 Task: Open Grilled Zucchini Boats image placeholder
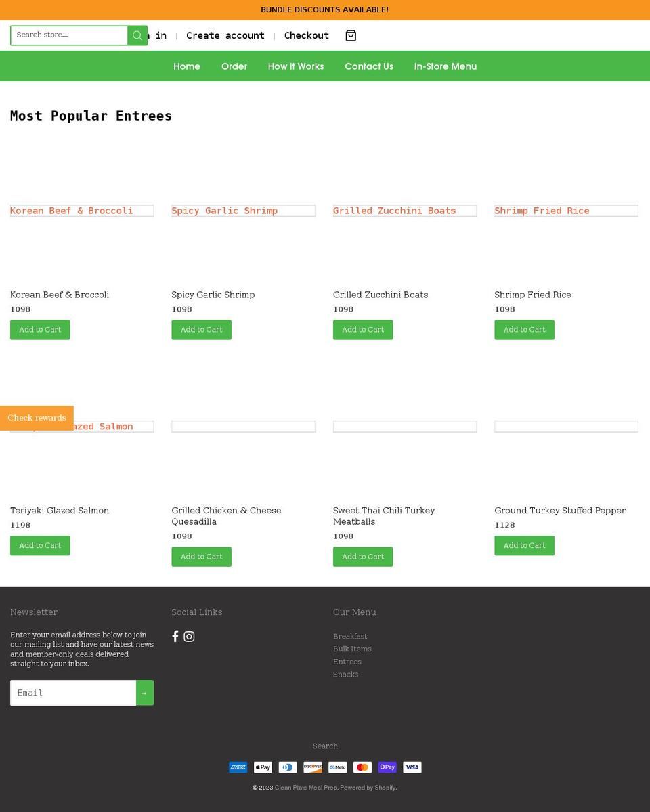pyautogui.click(x=404, y=211)
